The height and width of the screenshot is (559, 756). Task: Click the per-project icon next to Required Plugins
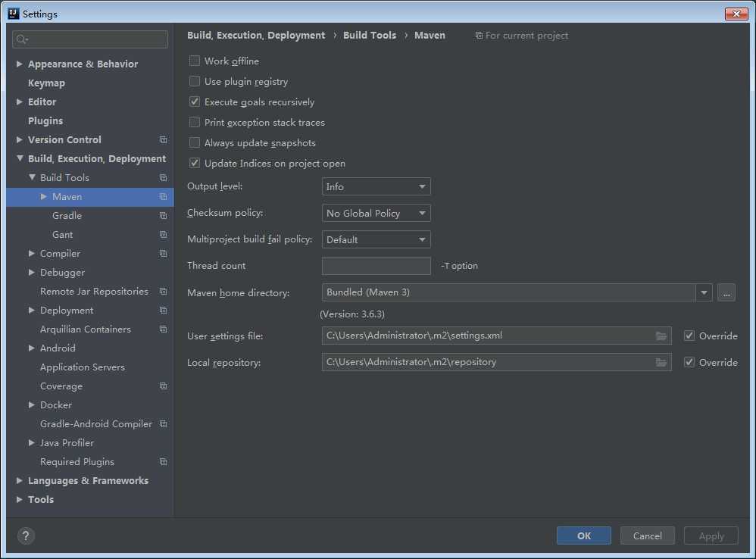(164, 461)
